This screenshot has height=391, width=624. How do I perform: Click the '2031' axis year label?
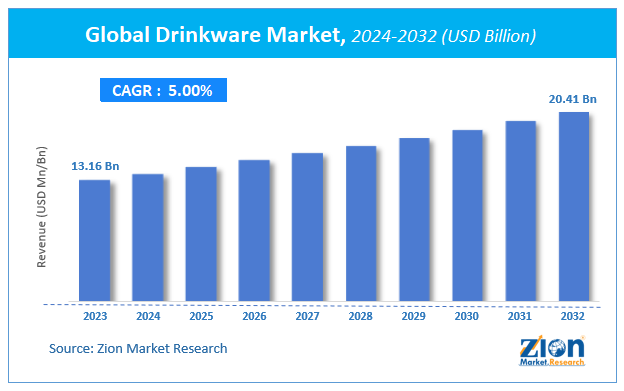tap(520, 316)
